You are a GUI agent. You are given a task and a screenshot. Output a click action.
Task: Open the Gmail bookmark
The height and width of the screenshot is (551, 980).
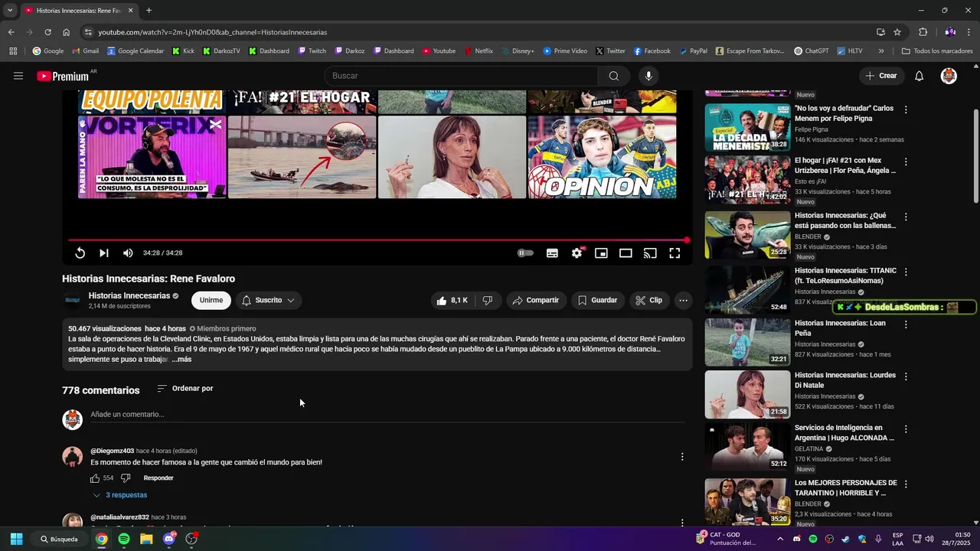(x=85, y=51)
